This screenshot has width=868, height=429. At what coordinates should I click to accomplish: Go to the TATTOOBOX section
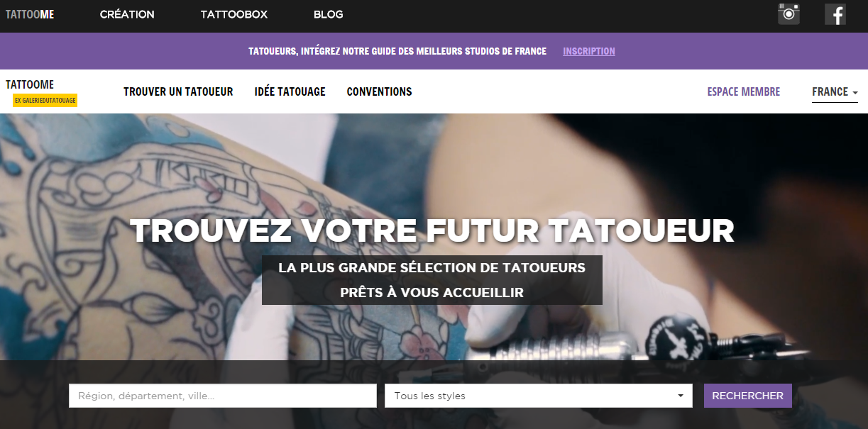(x=234, y=14)
